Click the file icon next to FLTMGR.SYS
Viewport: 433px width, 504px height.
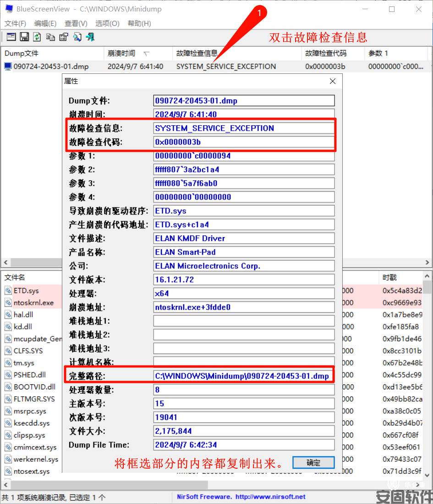[8, 399]
